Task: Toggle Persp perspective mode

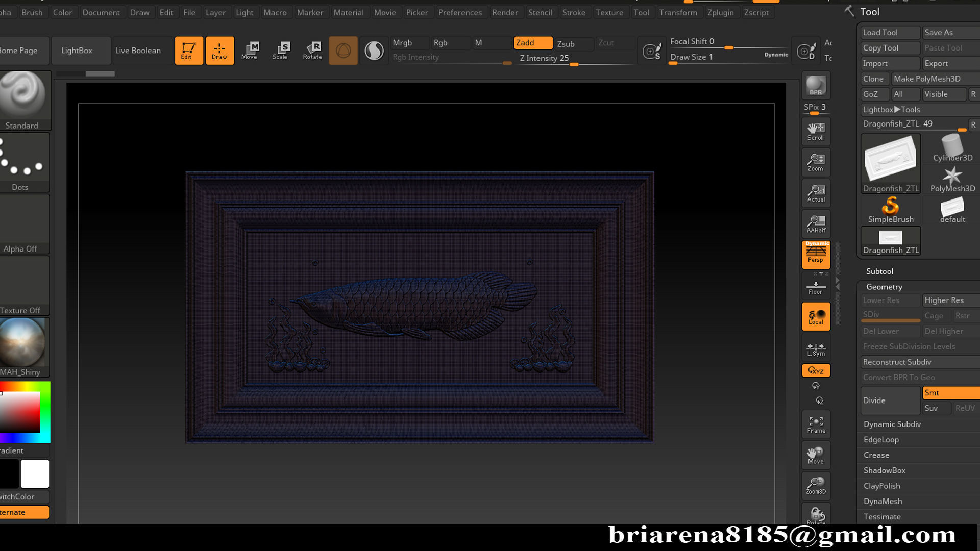Action: click(x=816, y=254)
